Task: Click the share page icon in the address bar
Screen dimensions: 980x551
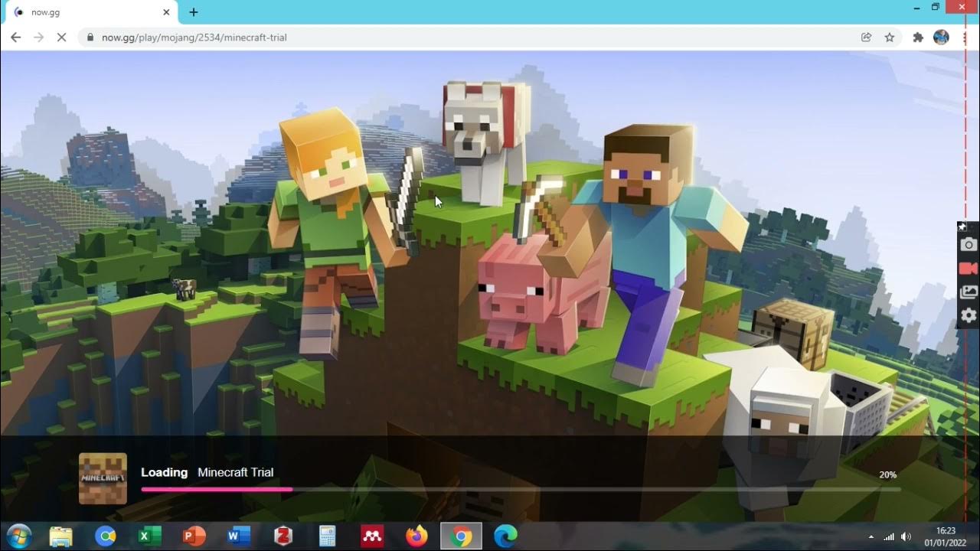Action: pos(867,37)
